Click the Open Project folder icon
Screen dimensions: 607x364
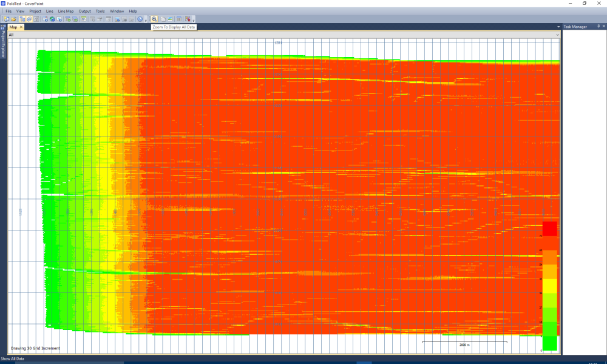[x=13, y=19]
